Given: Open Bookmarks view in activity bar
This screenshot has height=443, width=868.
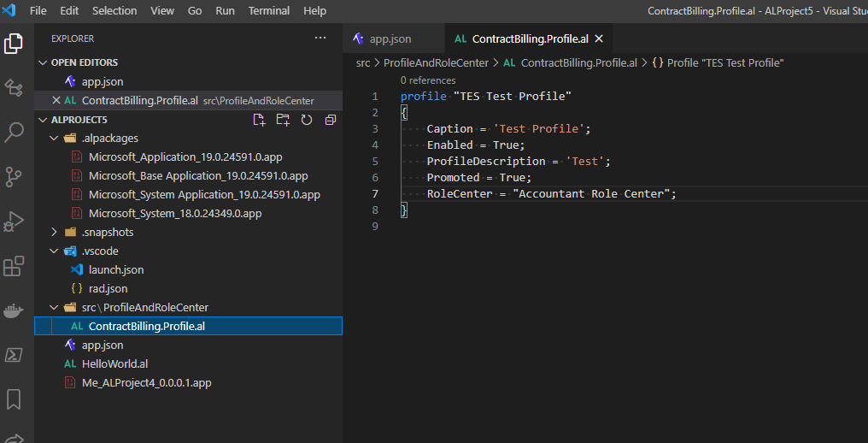Looking at the screenshot, I should (14, 399).
